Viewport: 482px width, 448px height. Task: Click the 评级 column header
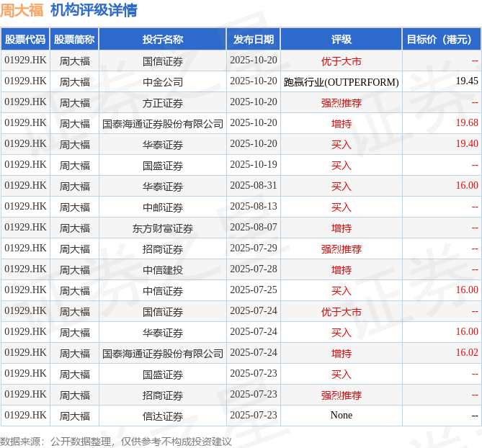pos(342,40)
